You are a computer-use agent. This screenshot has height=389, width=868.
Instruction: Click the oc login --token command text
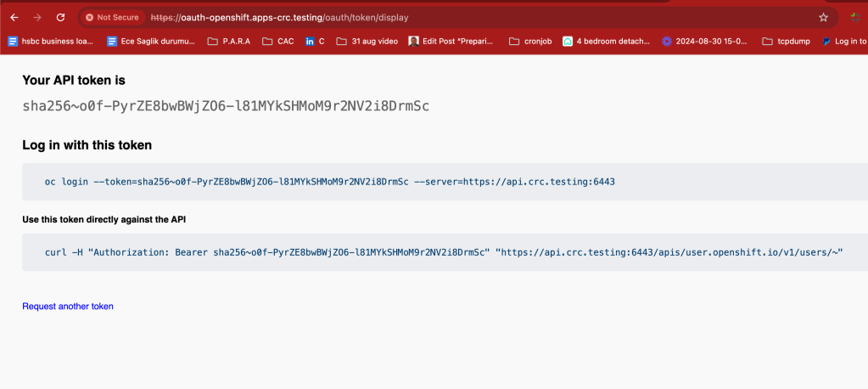330,182
